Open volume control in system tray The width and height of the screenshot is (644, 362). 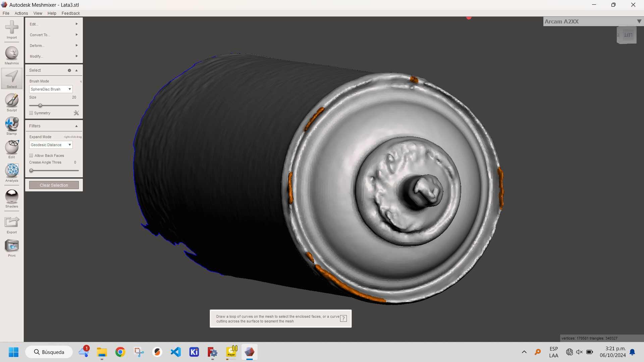pos(579,352)
